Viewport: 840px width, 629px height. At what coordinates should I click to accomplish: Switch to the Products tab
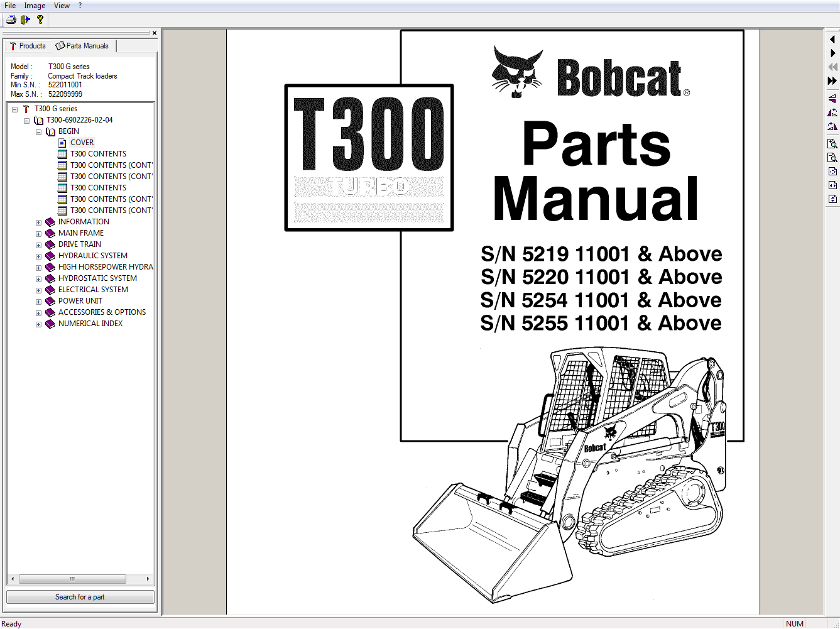28,46
